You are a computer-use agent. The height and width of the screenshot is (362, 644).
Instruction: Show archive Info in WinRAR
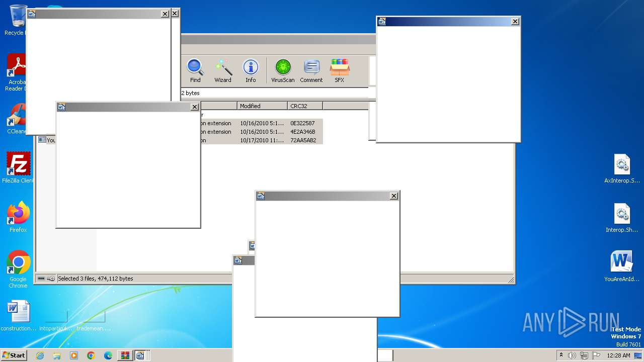point(251,71)
